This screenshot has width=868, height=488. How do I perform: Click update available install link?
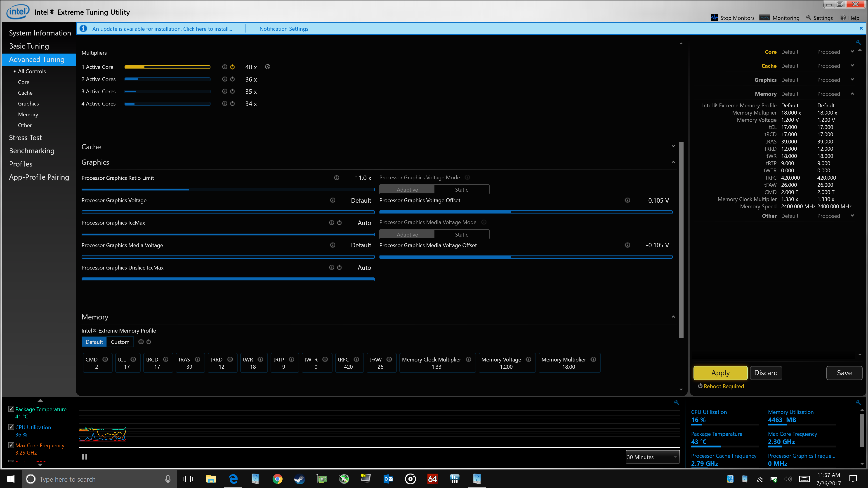point(162,29)
